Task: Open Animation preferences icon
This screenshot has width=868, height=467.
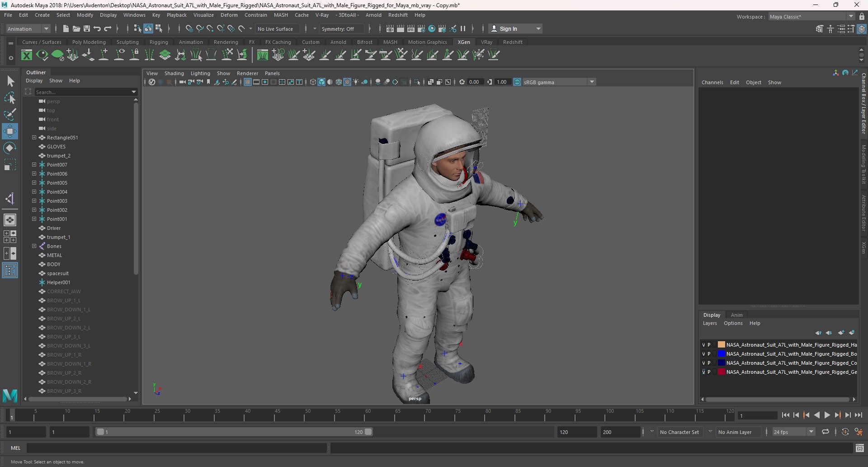Action: tap(859, 432)
